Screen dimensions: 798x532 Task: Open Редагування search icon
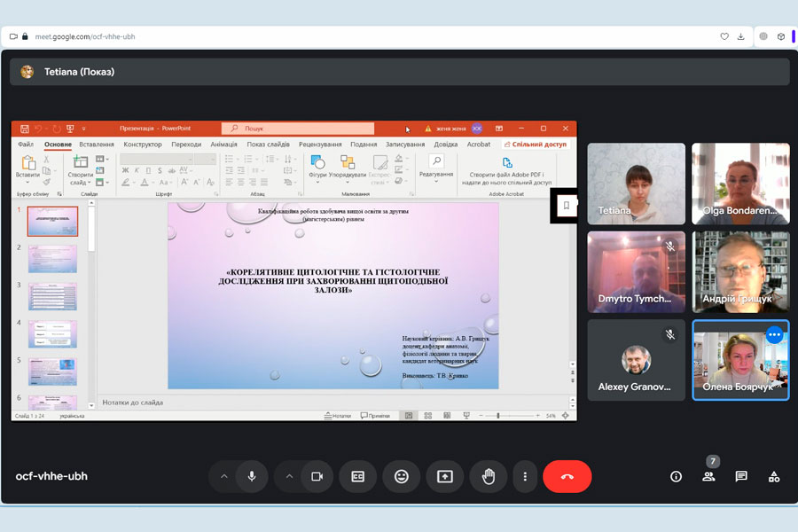[x=436, y=161]
